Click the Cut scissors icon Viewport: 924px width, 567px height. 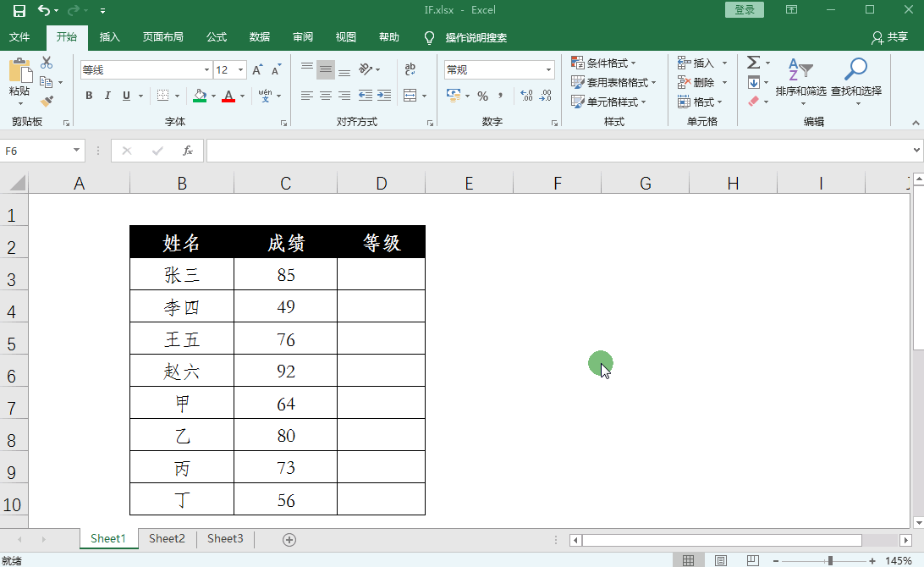(47, 63)
